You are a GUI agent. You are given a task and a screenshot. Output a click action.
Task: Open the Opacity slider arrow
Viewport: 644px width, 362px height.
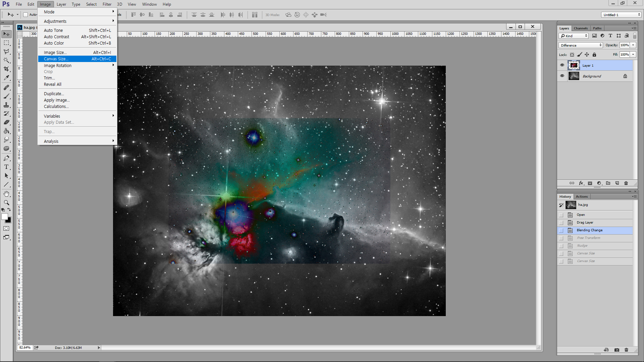(633, 45)
